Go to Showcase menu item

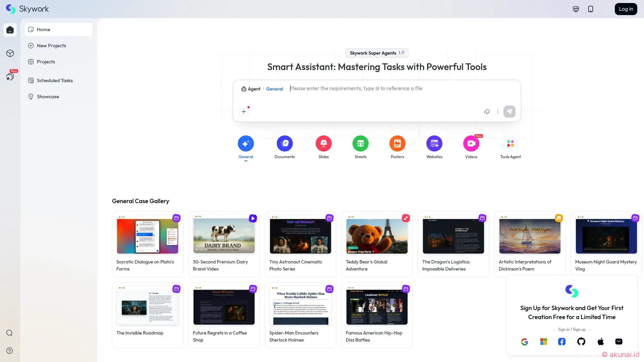48,97
